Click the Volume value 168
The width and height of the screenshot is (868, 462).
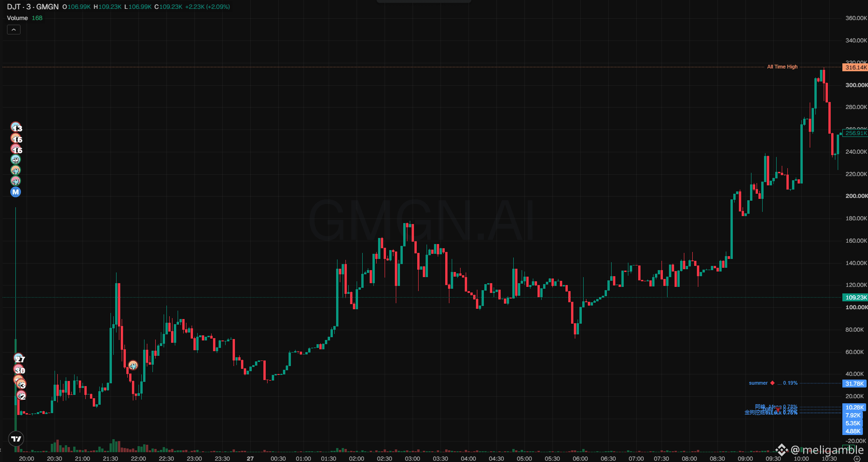pos(37,18)
